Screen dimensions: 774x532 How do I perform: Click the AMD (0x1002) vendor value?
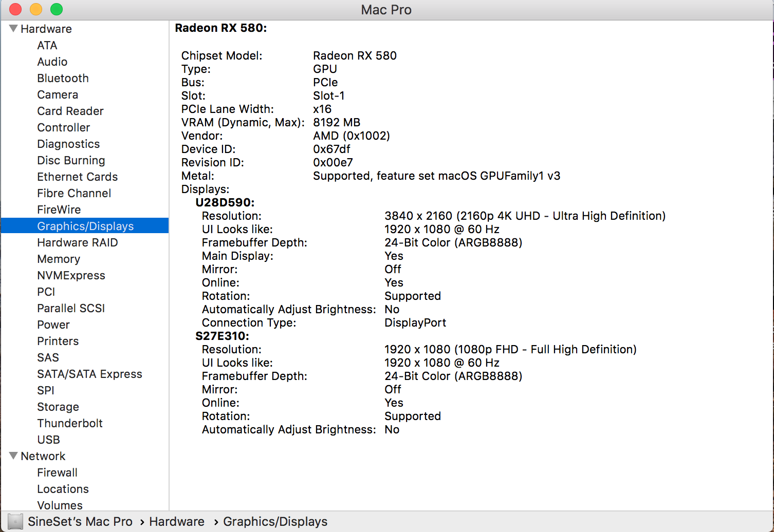click(352, 136)
